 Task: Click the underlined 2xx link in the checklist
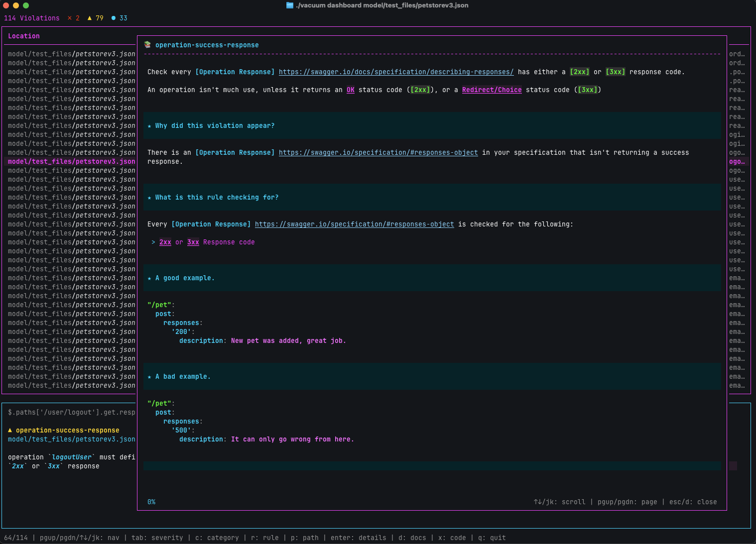[165, 242]
